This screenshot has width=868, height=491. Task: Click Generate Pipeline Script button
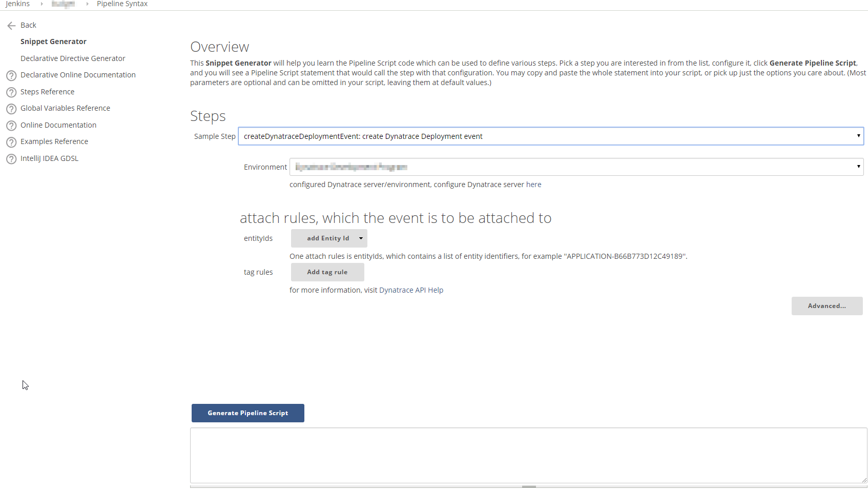[247, 413]
